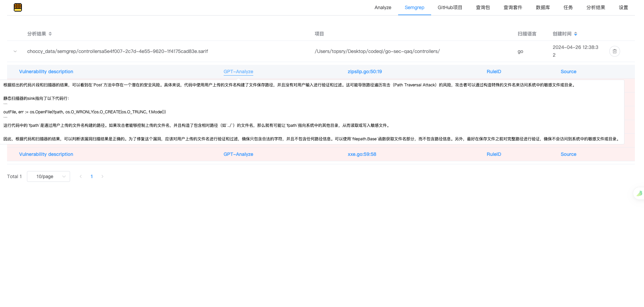Sort by 分析结果 column sort arrows
The image size is (644, 307).
(50, 34)
